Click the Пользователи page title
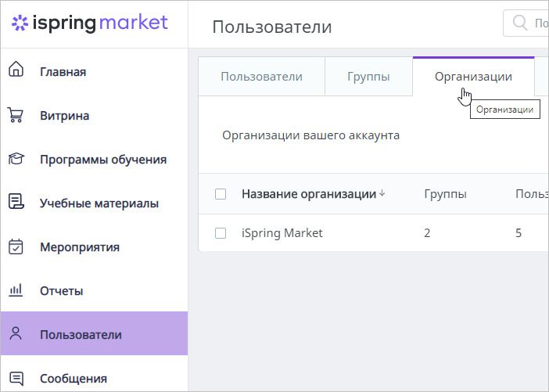549x392 pixels. click(x=272, y=27)
